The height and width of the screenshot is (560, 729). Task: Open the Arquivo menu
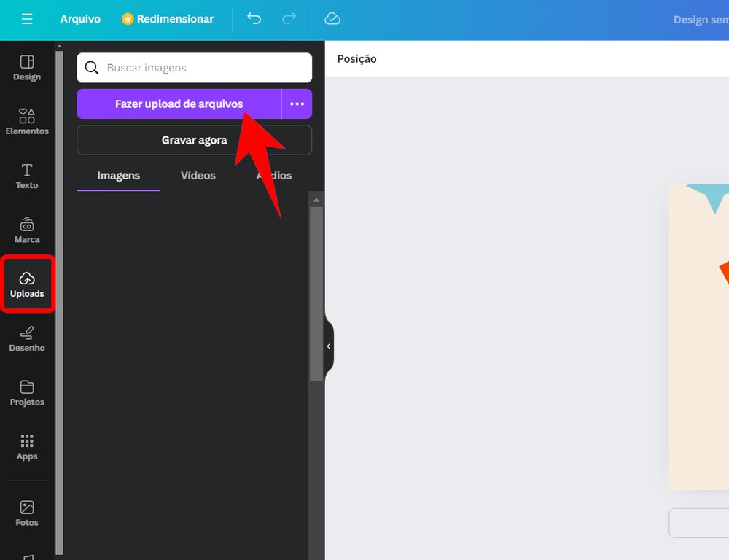[80, 19]
